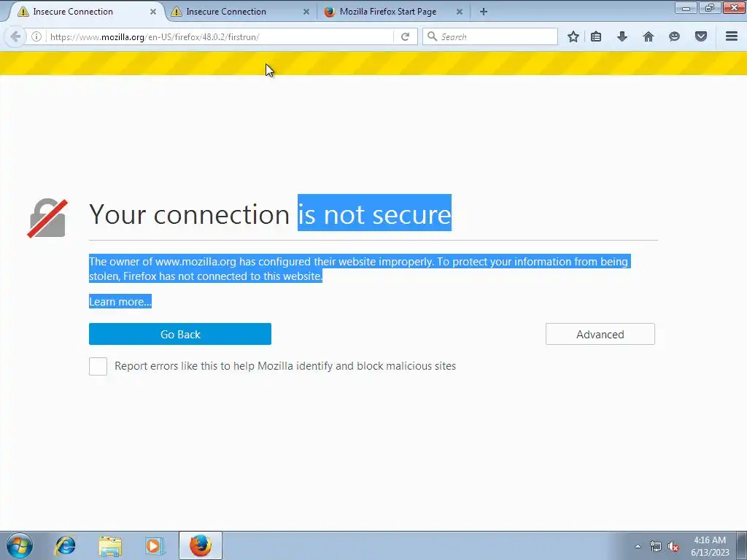Image resolution: width=747 pixels, height=560 pixels.
Task: Check the Report errors like this checkbox
Action: (98, 367)
